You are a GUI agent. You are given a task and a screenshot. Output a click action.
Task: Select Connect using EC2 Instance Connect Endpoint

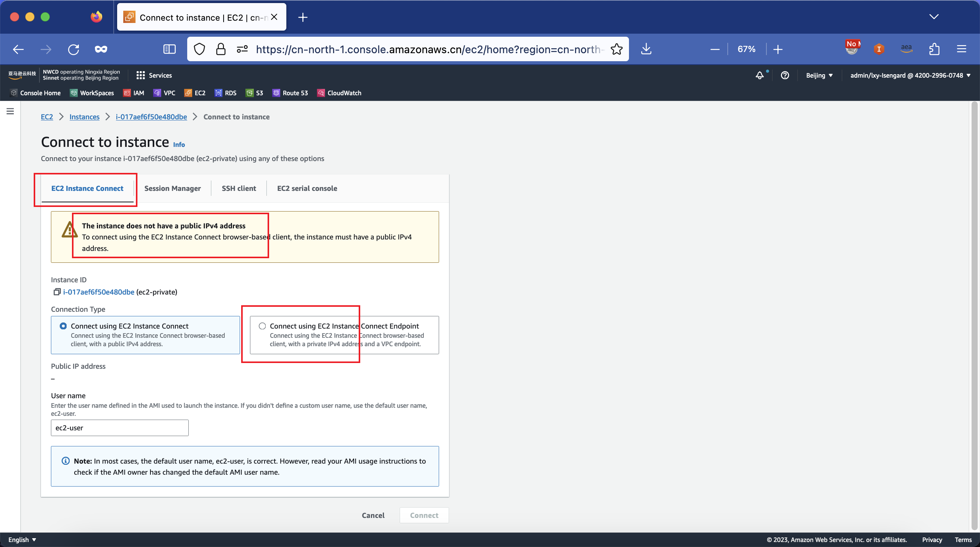(x=262, y=326)
